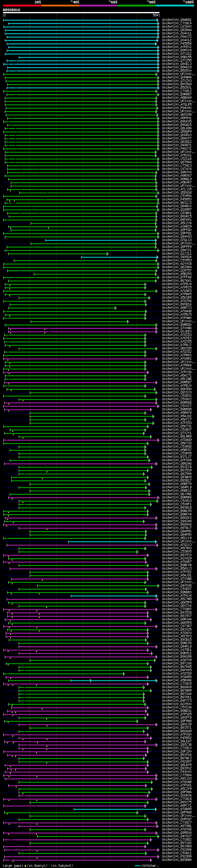The width and height of the screenshot is (197, 868).
Task: Select hit label UniRef100_Q5KSB5
Action: coord(177,297)
